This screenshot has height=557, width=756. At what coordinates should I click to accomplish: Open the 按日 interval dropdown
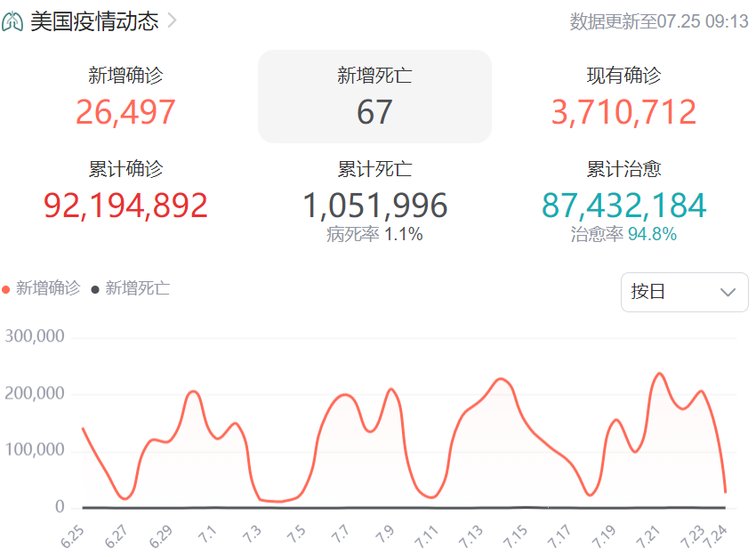[x=685, y=292]
